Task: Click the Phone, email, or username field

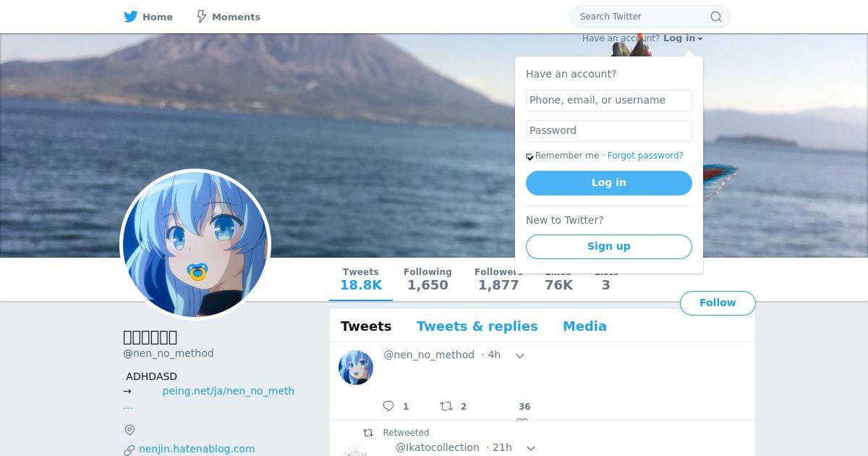Action: click(609, 101)
